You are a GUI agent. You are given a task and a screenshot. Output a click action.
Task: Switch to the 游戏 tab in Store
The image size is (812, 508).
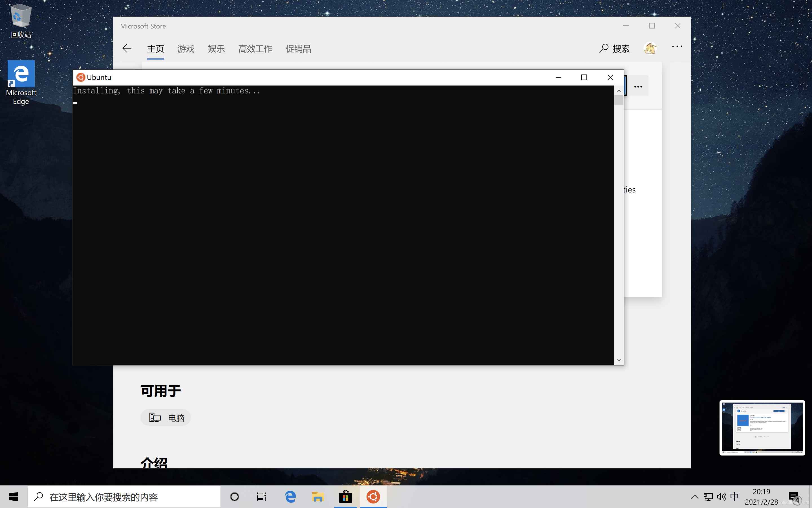coord(186,49)
